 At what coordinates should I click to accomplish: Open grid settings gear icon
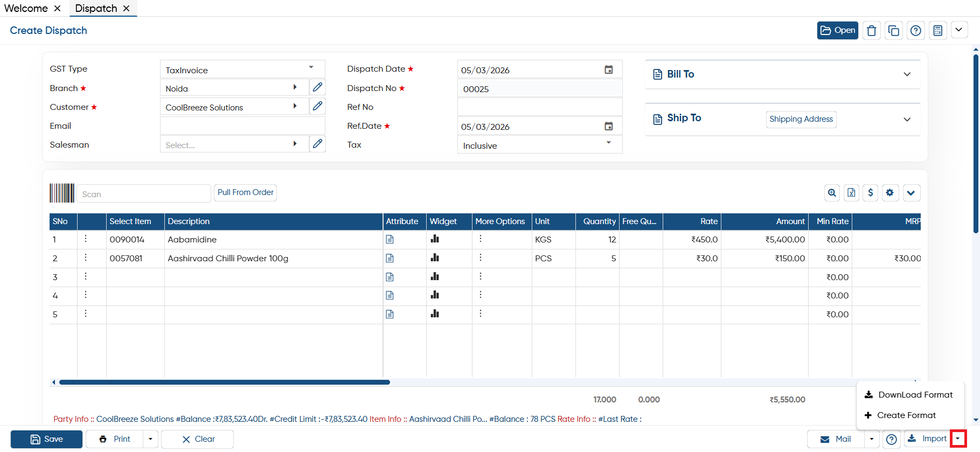(x=889, y=193)
